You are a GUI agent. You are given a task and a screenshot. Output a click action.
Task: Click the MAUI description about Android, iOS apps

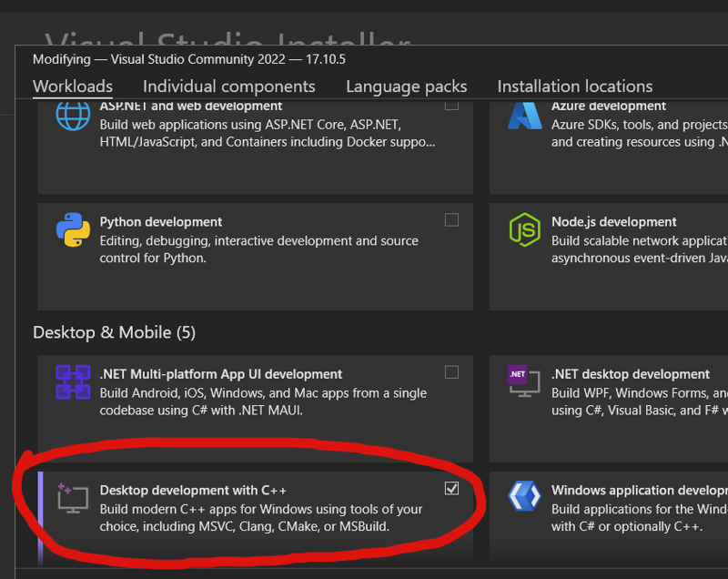point(263,401)
